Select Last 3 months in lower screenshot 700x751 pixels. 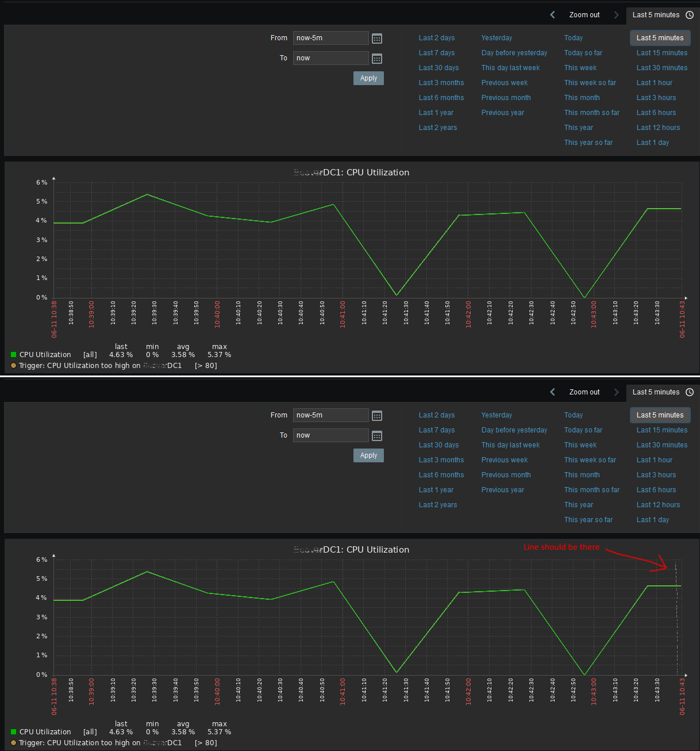[x=441, y=460]
